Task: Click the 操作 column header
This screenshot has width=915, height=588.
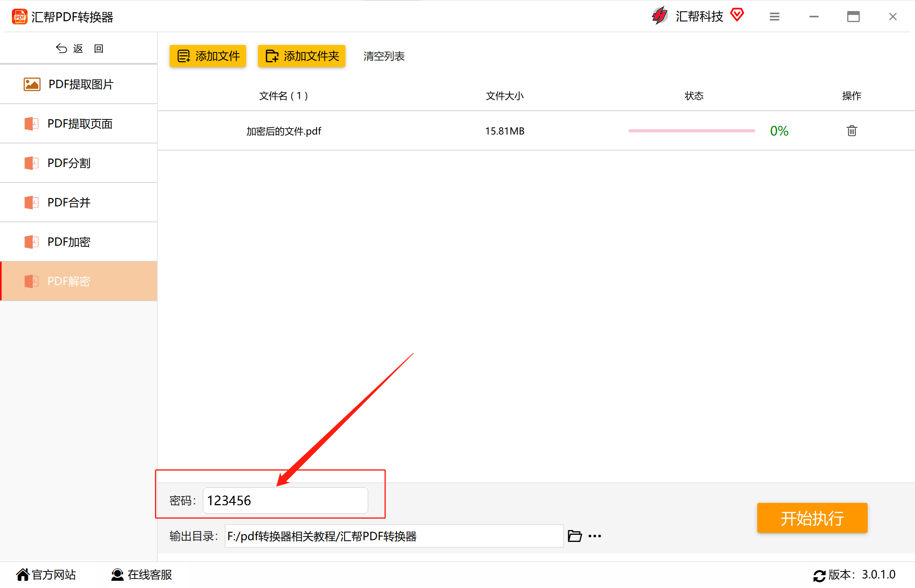Action: pos(852,96)
